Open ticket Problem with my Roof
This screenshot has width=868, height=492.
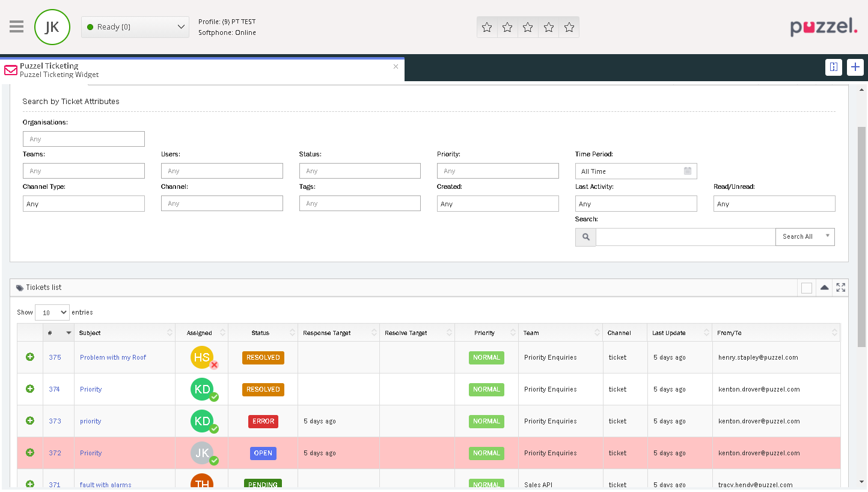point(113,357)
